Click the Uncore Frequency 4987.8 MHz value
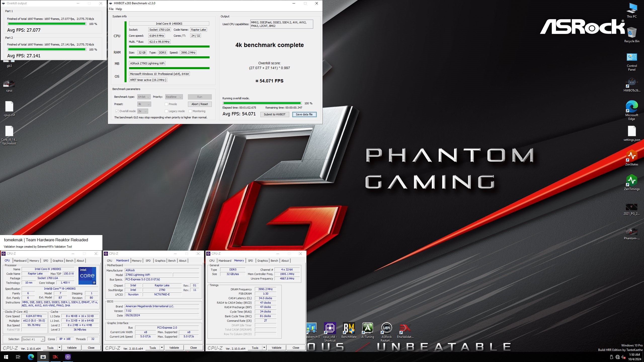Image resolution: width=644 pixels, height=362 pixels. [x=287, y=279]
